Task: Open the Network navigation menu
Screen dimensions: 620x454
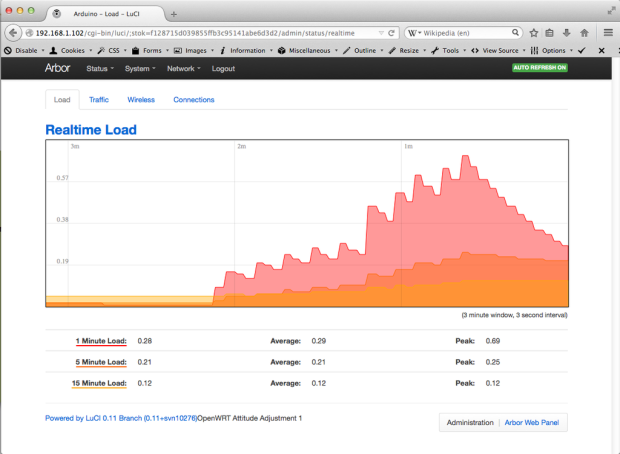Action: pos(183,68)
